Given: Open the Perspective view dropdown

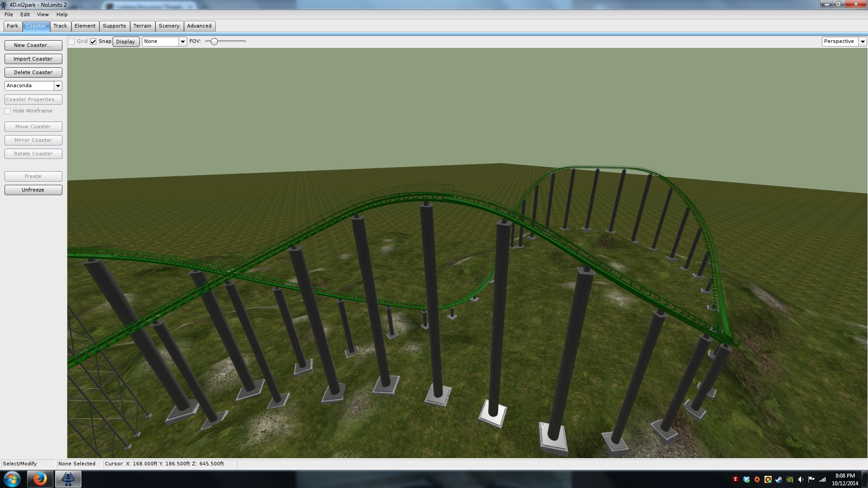Looking at the screenshot, I should (863, 42).
